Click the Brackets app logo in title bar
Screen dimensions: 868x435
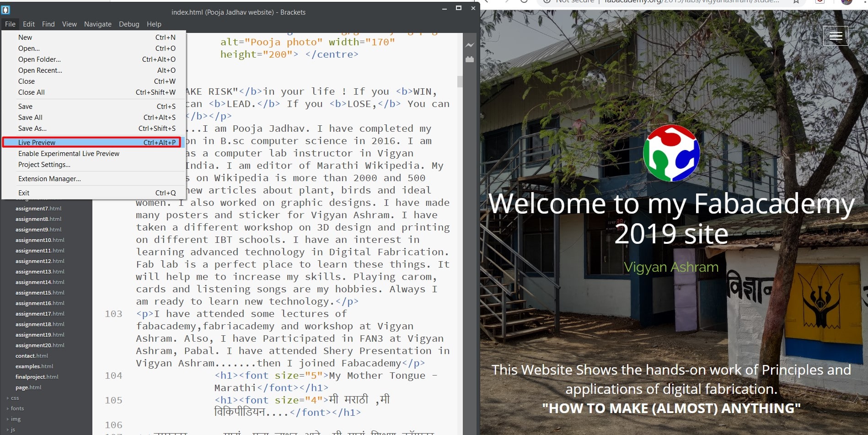click(x=6, y=10)
